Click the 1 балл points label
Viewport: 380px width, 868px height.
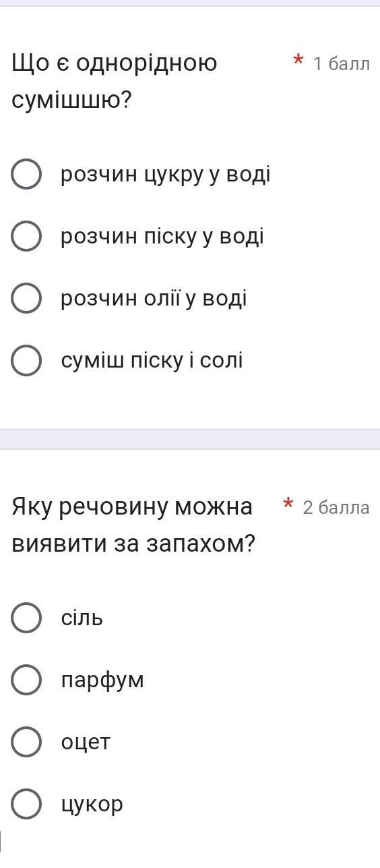(342, 64)
